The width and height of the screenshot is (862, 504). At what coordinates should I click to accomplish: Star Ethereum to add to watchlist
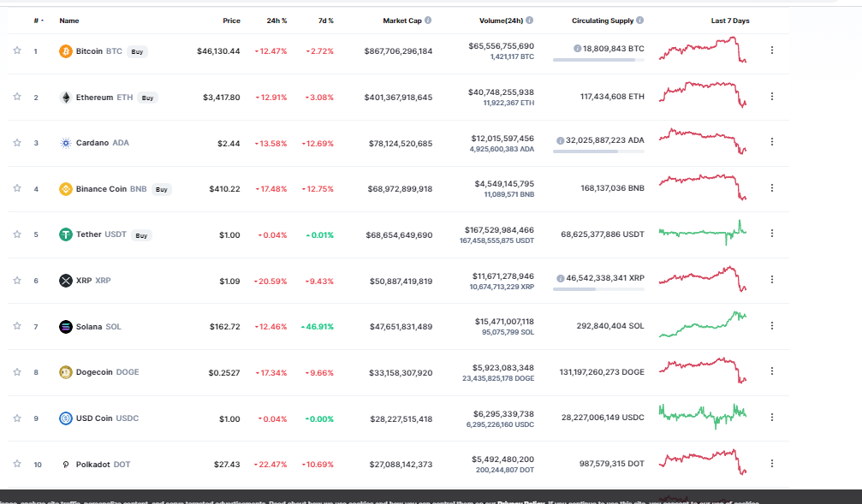pos(17,97)
